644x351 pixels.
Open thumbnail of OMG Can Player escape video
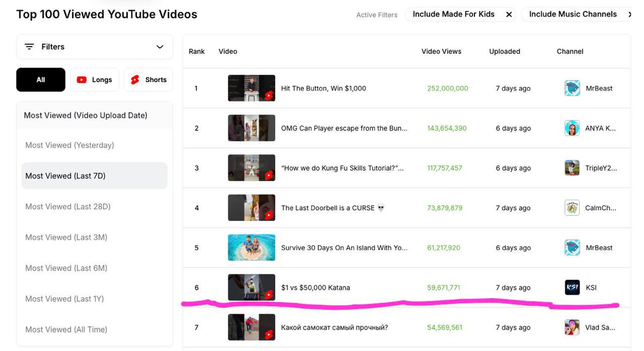pyautogui.click(x=252, y=128)
